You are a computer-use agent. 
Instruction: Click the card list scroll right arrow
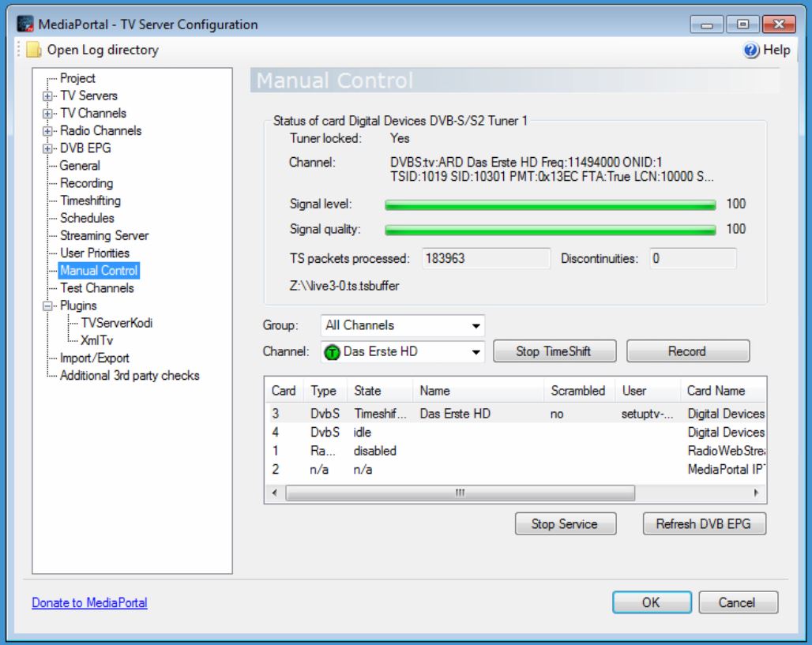(756, 493)
